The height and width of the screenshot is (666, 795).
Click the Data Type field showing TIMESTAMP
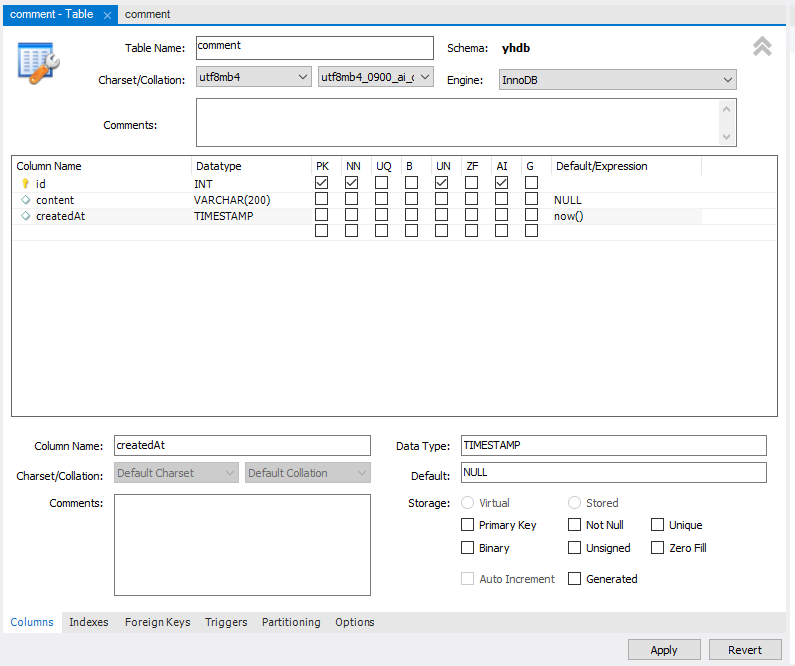613,446
